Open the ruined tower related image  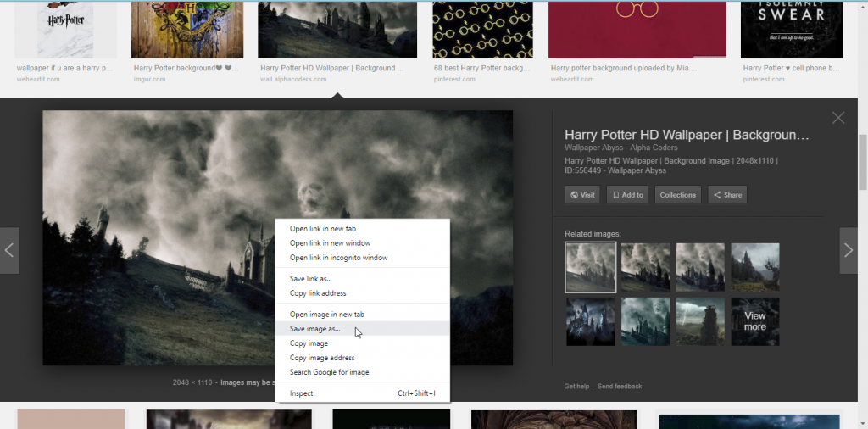click(x=700, y=321)
